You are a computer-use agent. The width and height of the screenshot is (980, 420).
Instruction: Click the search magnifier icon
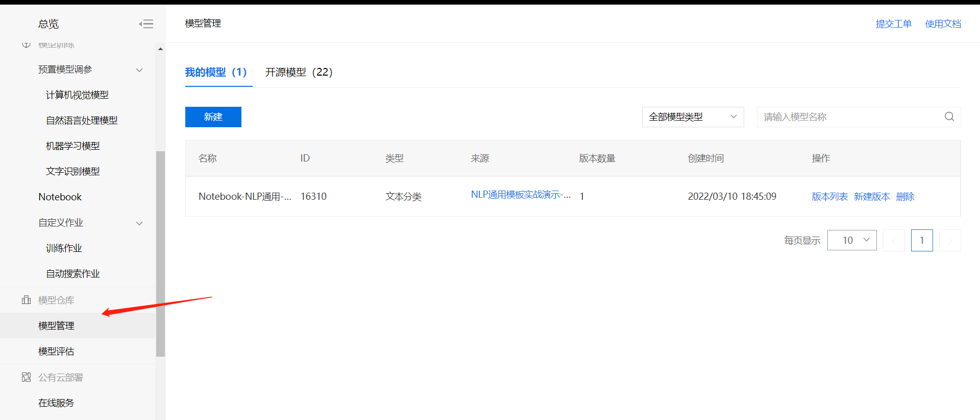point(949,116)
